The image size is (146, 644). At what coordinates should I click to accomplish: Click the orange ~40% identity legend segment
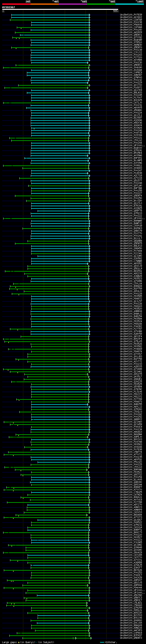click(45, 4)
